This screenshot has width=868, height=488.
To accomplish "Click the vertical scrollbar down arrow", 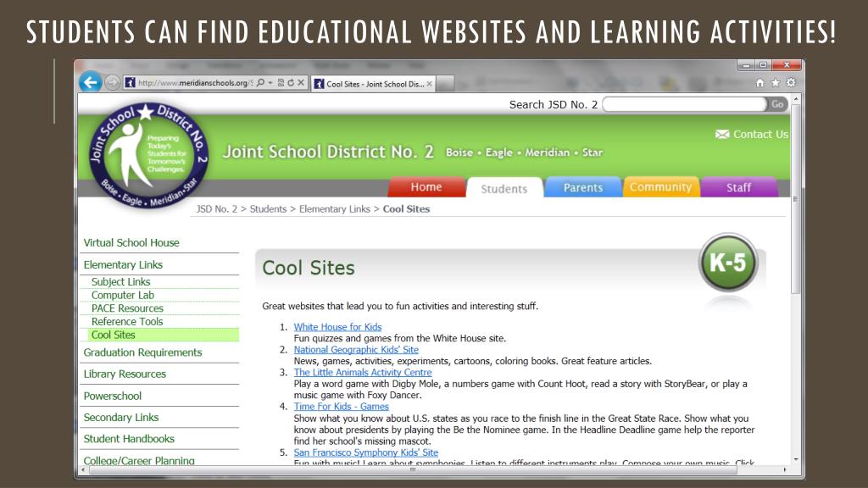I will tap(796, 459).
